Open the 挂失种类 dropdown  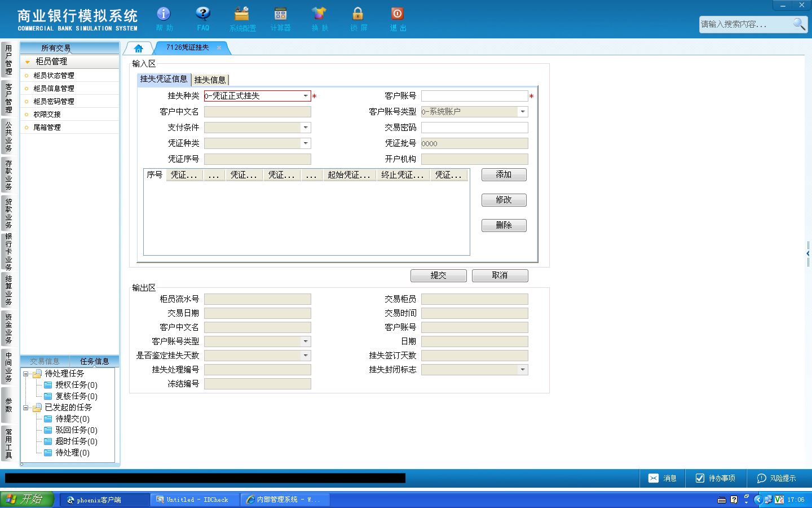pyautogui.click(x=306, y=96)
